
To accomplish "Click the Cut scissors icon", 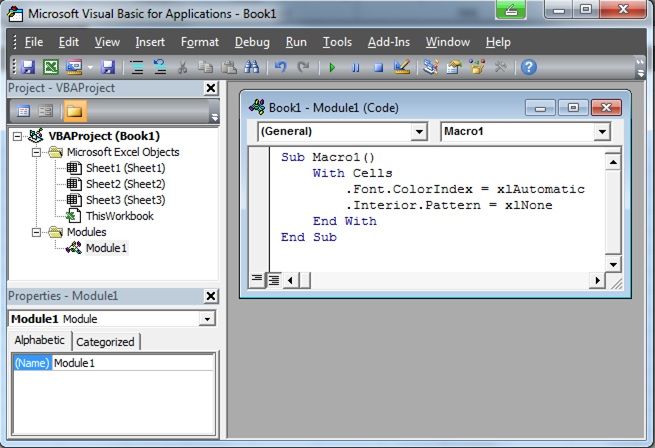I will point(182,67).
